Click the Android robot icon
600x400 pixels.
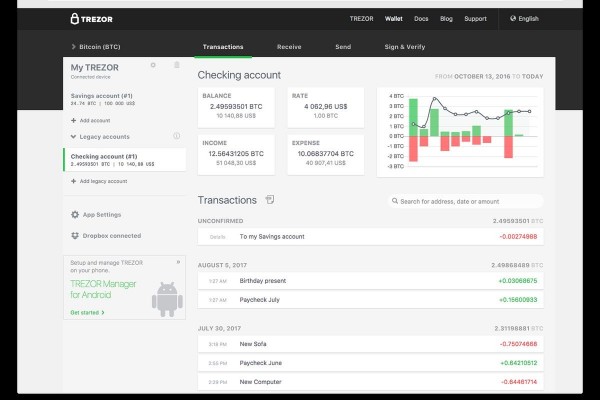(167, 299)
